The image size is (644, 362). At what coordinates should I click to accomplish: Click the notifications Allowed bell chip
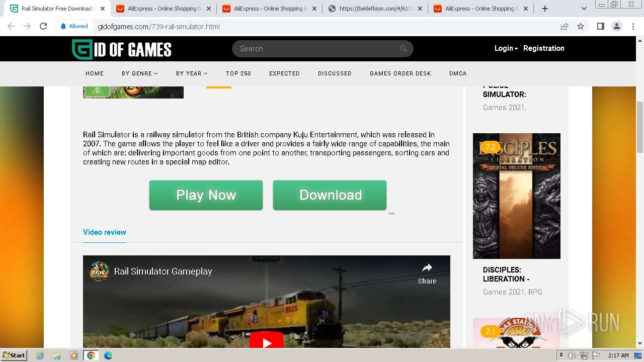click(74, 27)
